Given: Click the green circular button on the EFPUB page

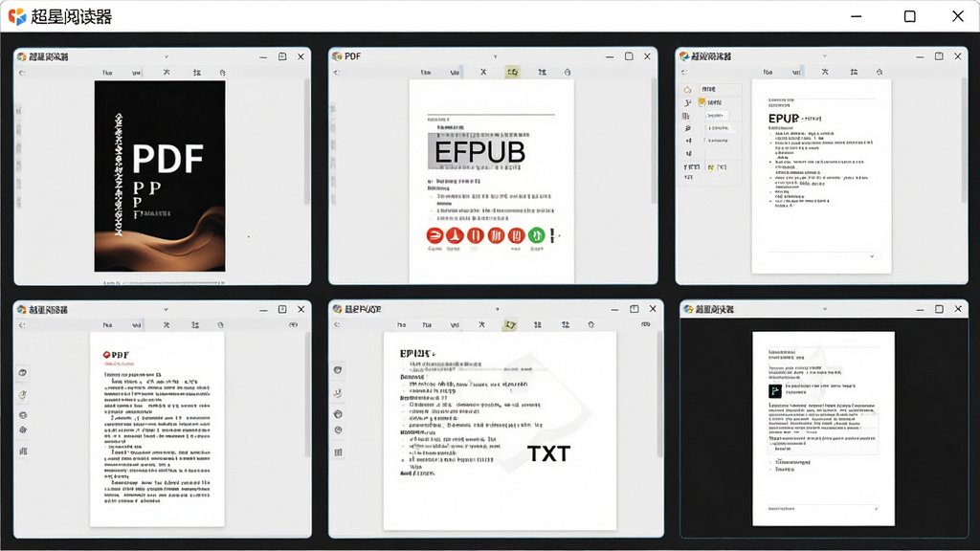Looking at the screenshot, I should 536,235.
